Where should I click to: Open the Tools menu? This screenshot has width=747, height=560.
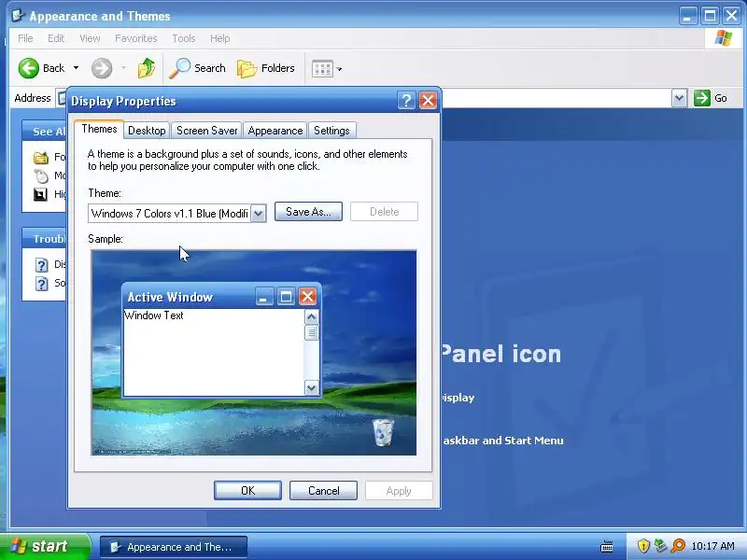(184, 38)
